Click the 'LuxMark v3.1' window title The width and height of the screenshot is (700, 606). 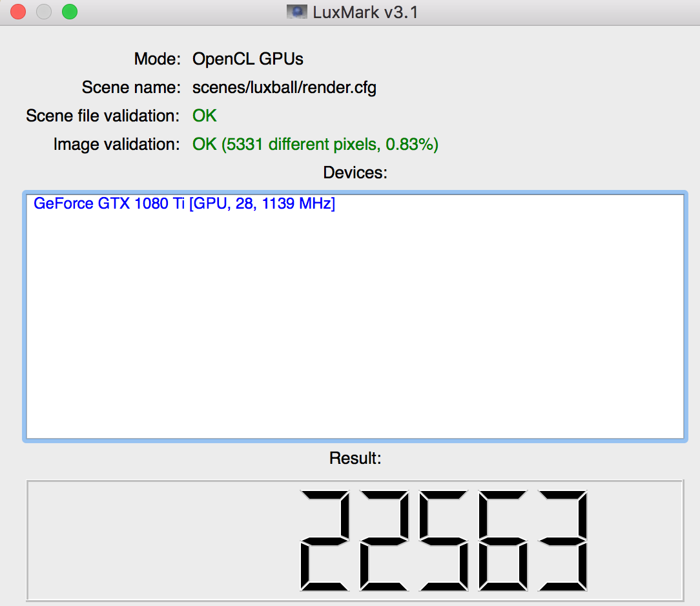point(365,12)
